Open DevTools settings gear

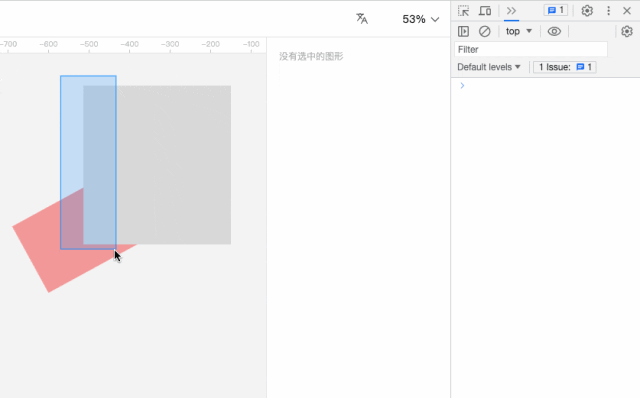click(x=587, y=11)
